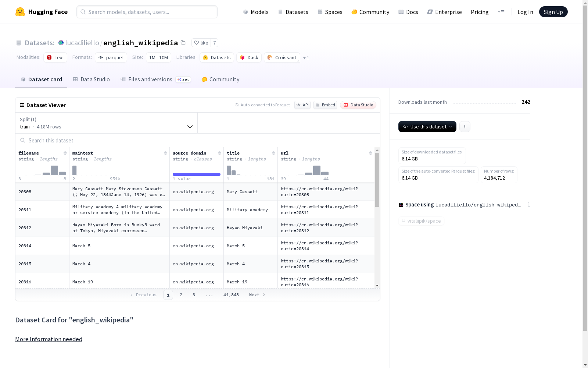Click the like count 7
Screen dimensions: 588x368
[x=215, y=43]
